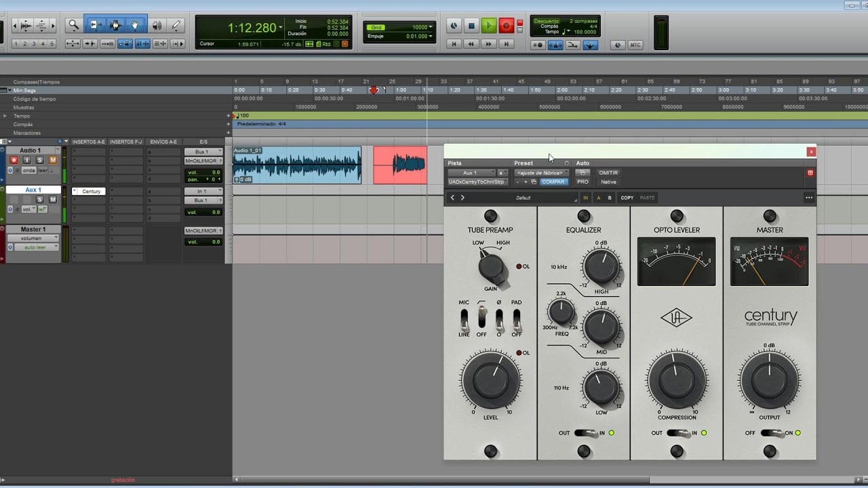This screenshot has height=488, width=868.
Task: Open the plugin three-dot options menu
Action: (x=809, y=198)
